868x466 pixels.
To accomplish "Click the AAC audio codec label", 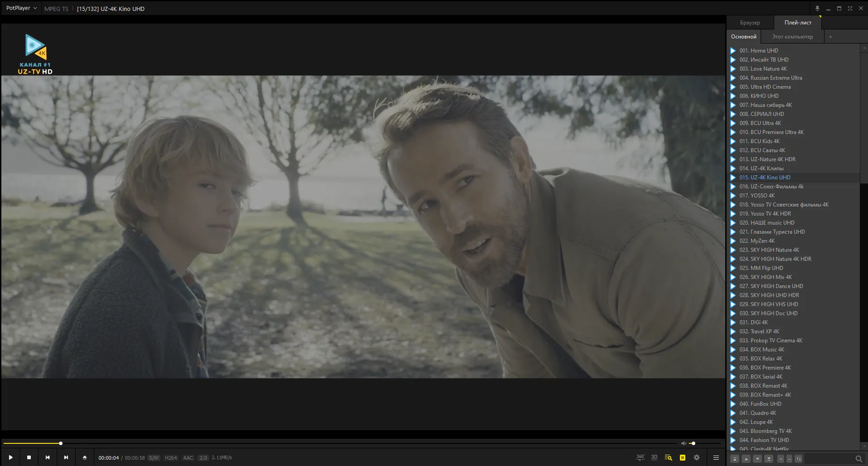I will click(x=188, y=458).
